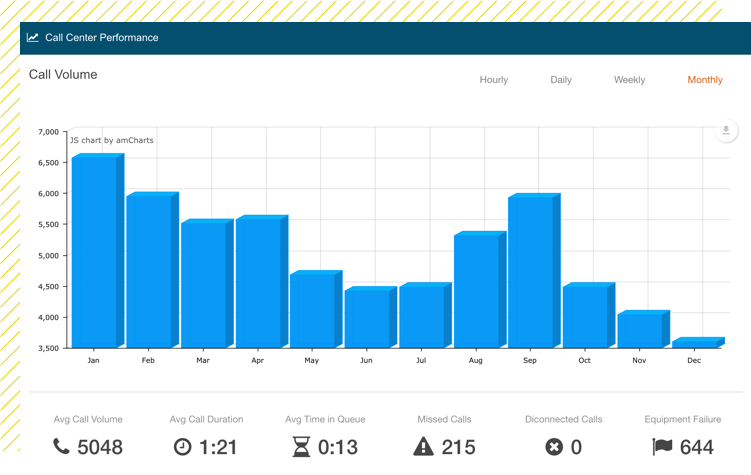Click the 215 missed calls value

pyautogui.click(x=458, y=447)
